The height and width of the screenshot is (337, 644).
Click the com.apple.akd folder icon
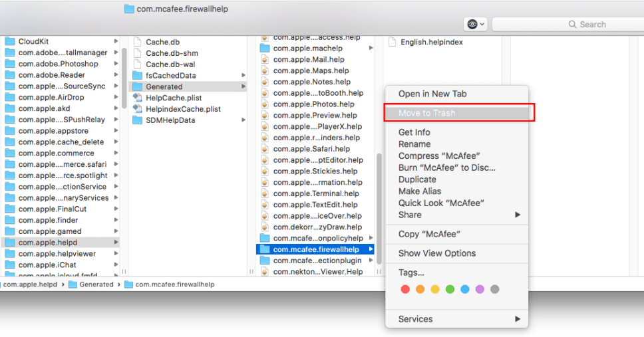(x=10, y=108)
